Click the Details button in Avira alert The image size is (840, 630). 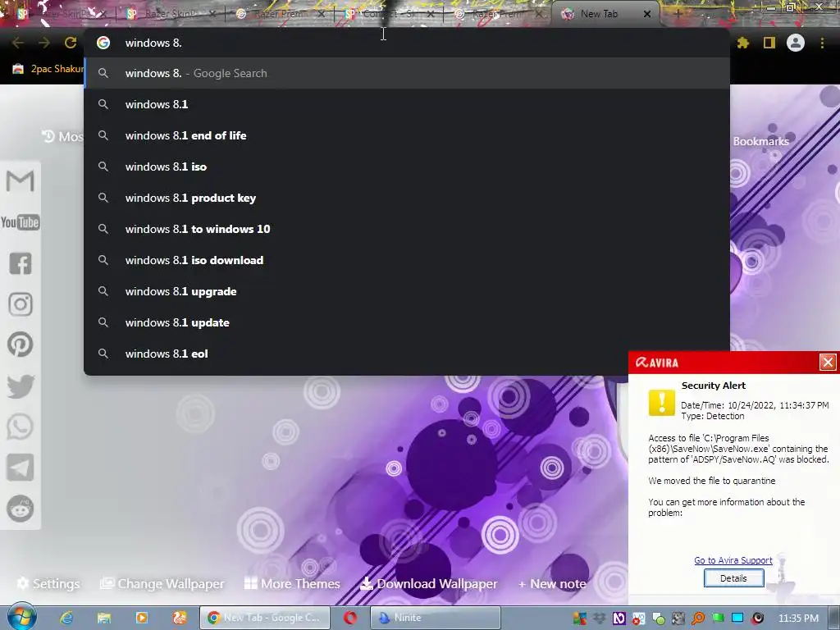coord(733,578)
